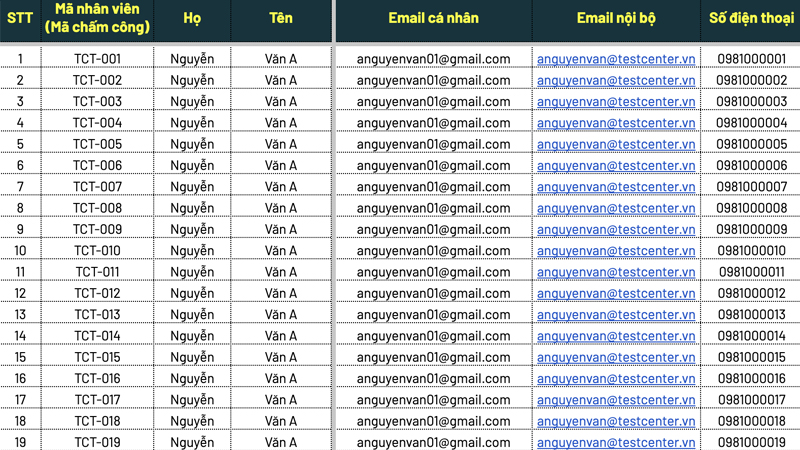Open the internal email link for TCT-014
Image resolution: width=800 pixels, height=450 pixels.
616,336
